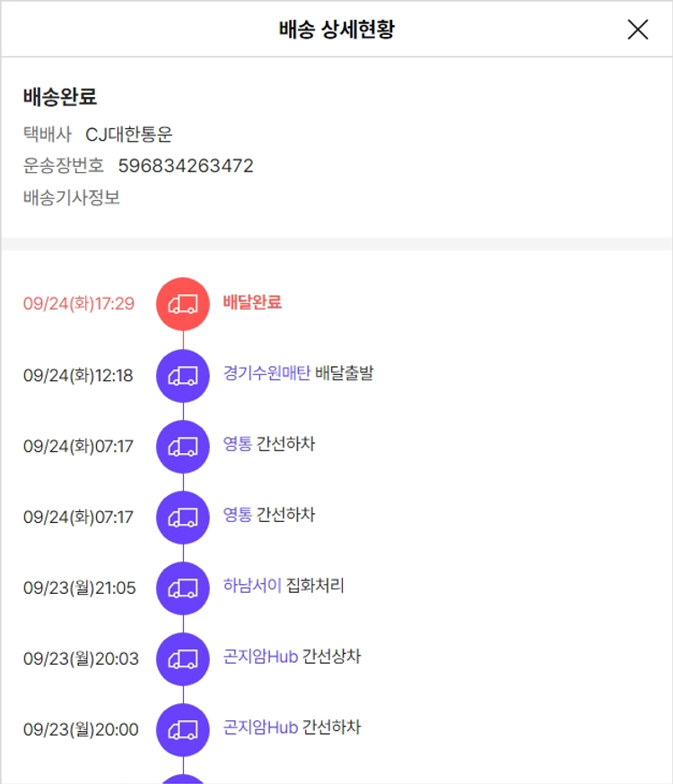This screenshot has height=784, width=673.
Task: Click the CJ대한통운 courier name
Action: click(129, 135)
